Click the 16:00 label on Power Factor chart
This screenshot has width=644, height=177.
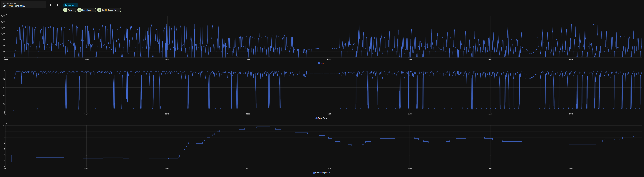[x=329, y=114]
